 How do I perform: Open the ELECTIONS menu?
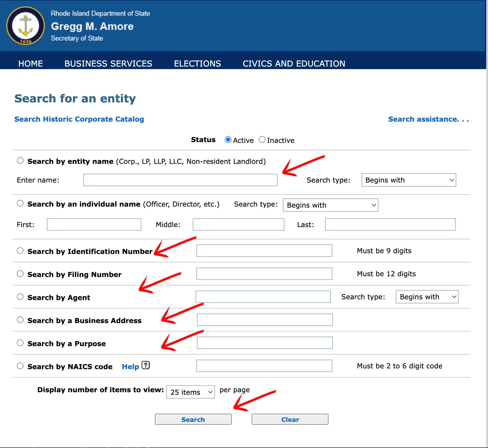(x=197, y=63)
